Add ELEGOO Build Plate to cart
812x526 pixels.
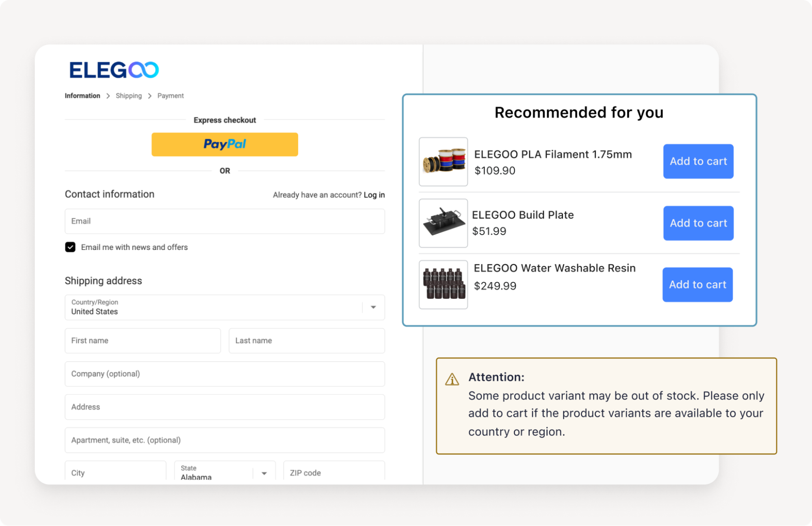point(698,223)
